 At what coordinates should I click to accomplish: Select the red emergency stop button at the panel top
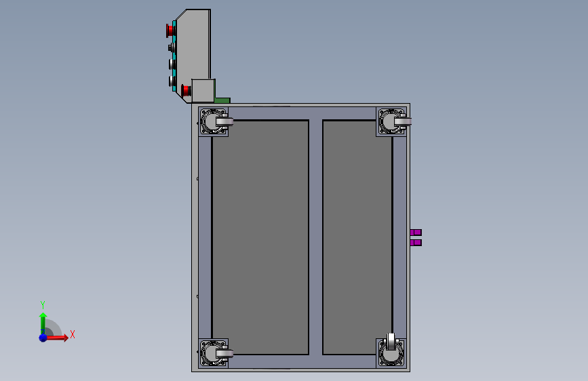(x=170, y=31)
